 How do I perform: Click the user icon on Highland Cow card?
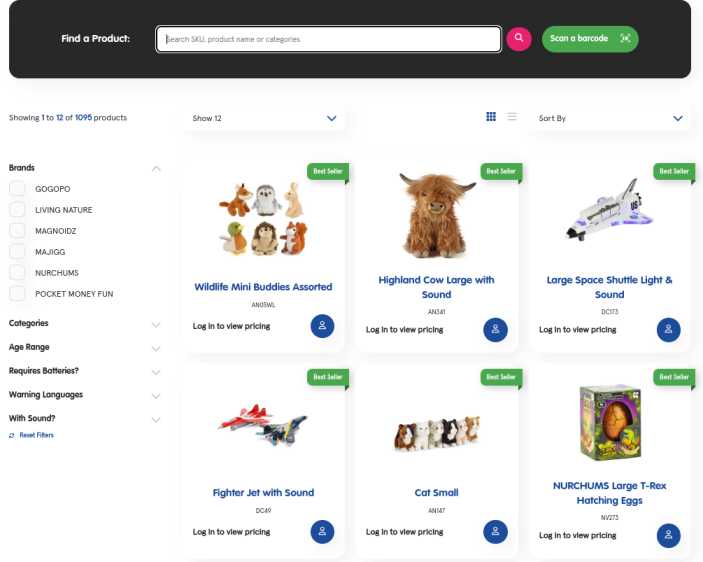495,330
